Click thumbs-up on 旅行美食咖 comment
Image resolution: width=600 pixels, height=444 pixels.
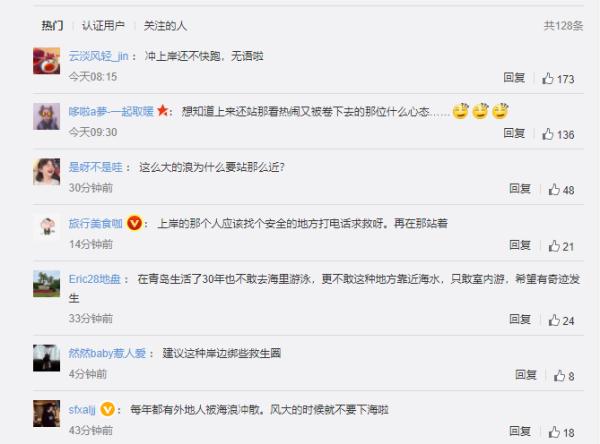pyautogui.click(x=554, y=246)
